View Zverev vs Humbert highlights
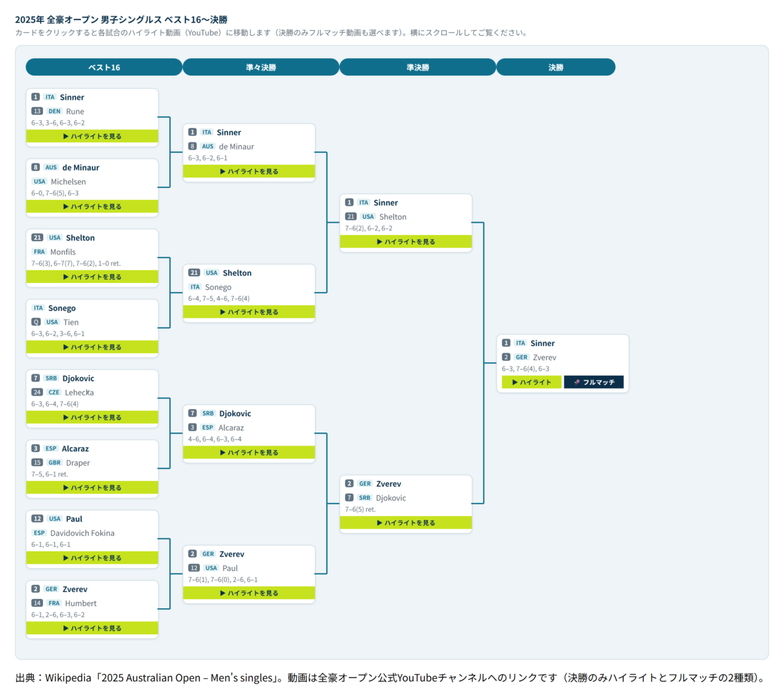Screen dimensions: 784x699 click(92, 628)
